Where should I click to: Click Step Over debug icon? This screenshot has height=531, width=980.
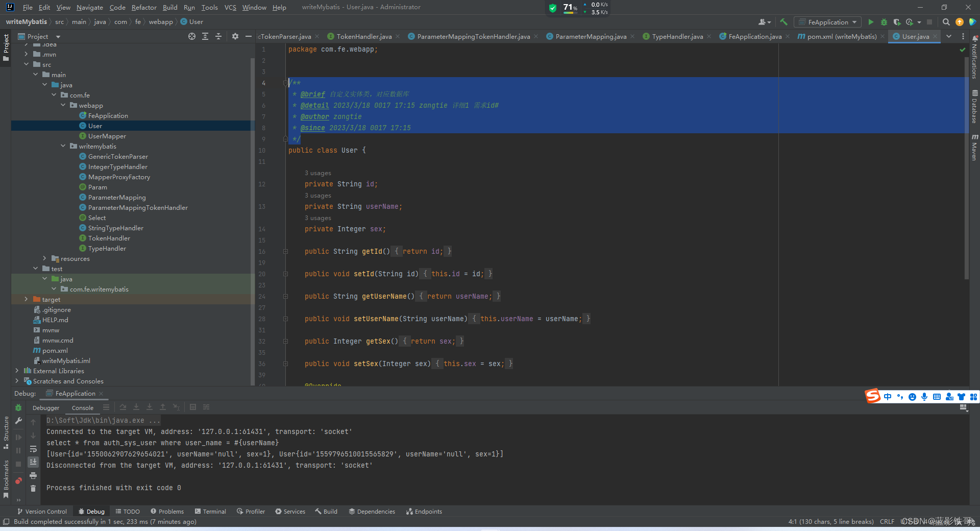[x=123, y=407]
